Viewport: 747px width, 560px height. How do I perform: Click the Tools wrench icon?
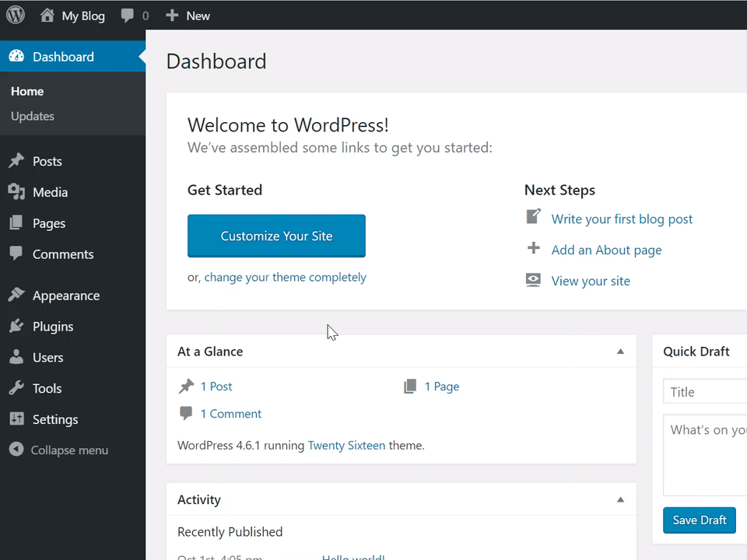point(16,388)
